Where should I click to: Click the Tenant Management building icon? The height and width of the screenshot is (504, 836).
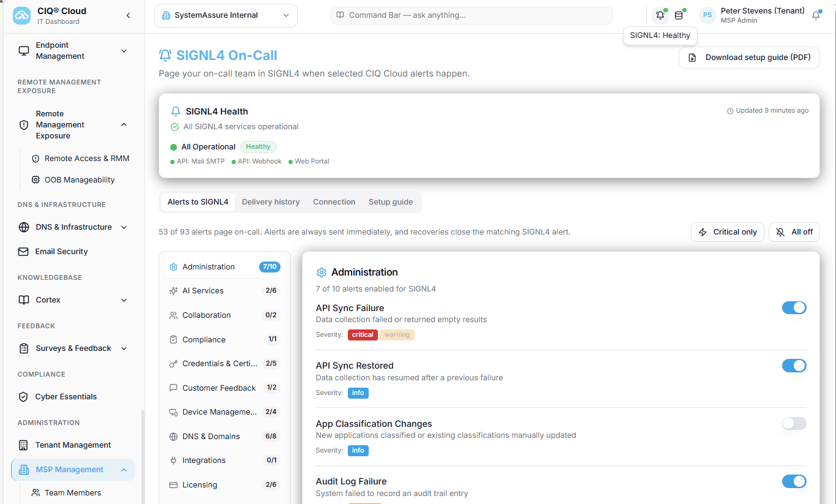[x=23, y=445]
